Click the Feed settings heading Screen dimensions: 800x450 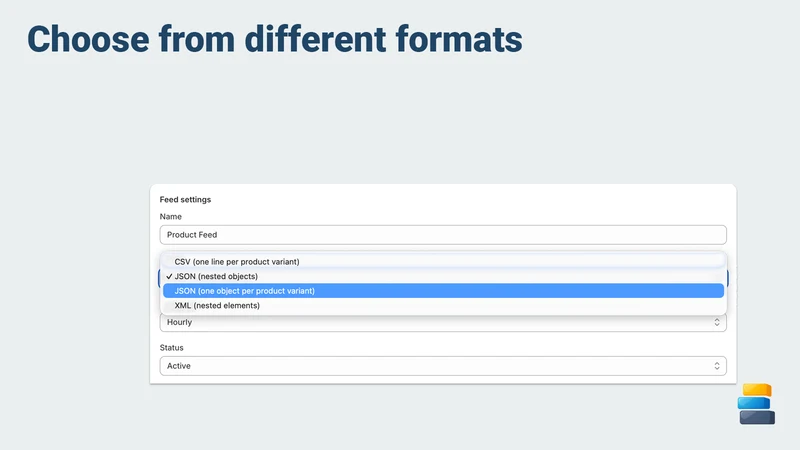point(185,199)
